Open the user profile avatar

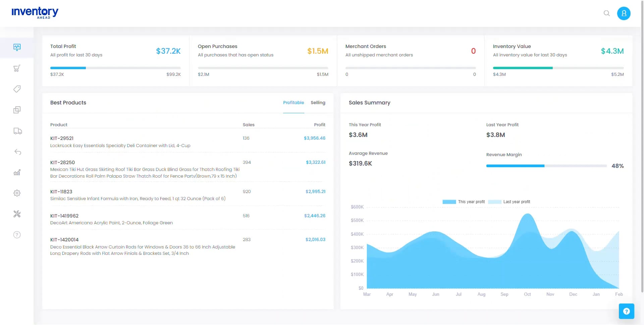click(x=624, y=13)
